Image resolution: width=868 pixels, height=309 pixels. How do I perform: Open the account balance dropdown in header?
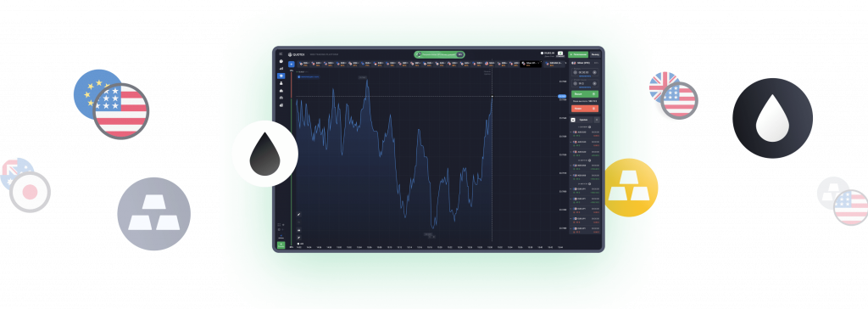549,53
